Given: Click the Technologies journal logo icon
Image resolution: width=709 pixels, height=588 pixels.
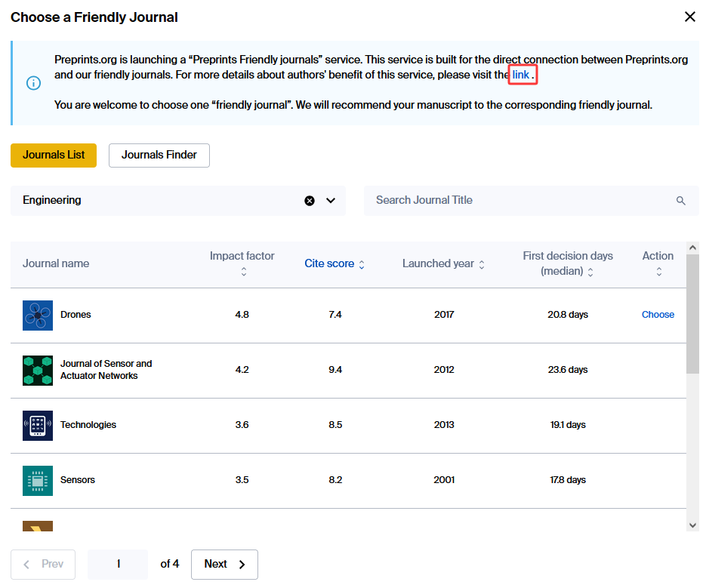Looking at the screenshot, I should pos(38,425).
